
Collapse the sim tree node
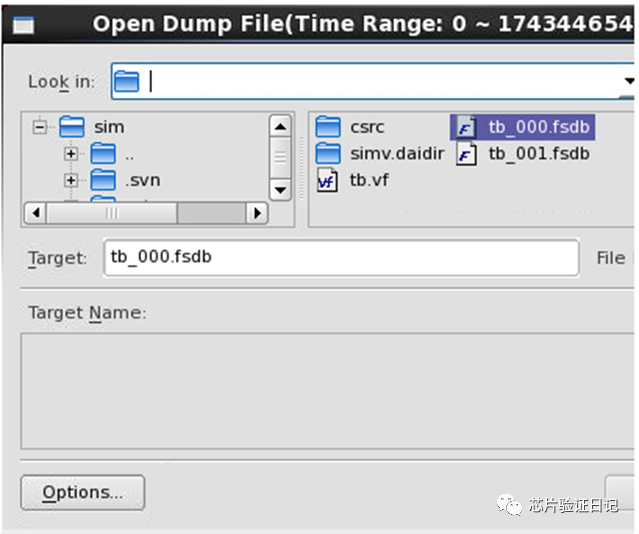tap(40, 127)
